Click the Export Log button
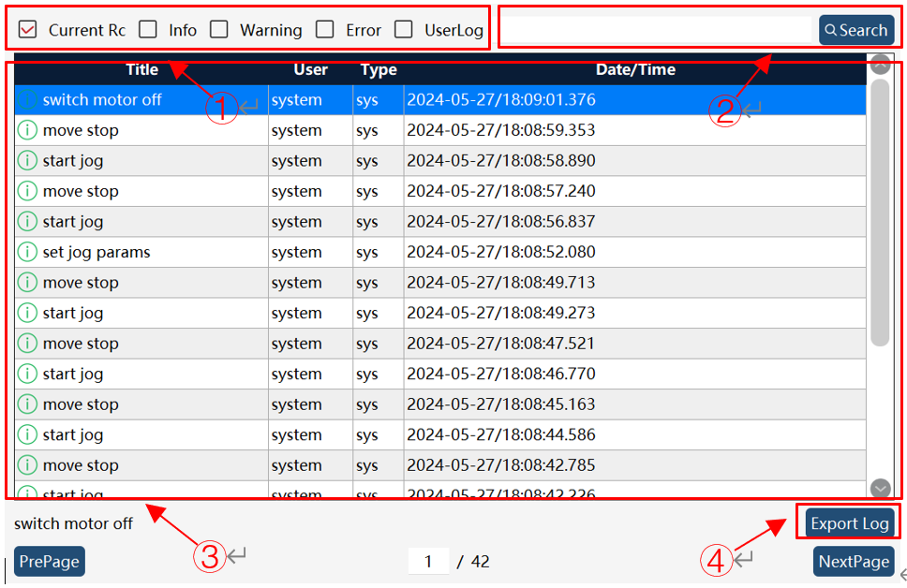This screenshot has height=588, width=907. [x=849, y=523]
